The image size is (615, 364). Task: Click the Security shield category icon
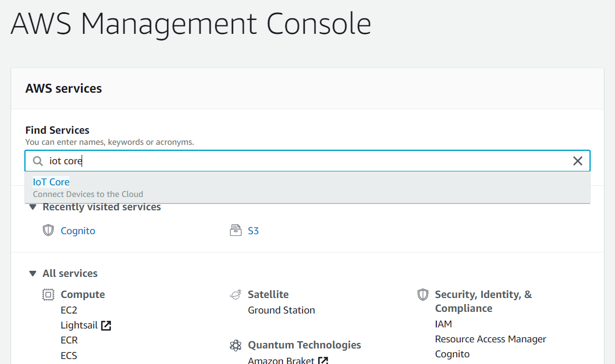(x=423, y=295)
